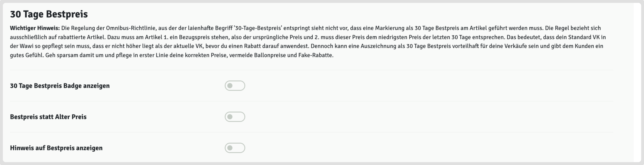The image size is (644, 165).
Task: Toggle the "30 Tage Bestpreis Badge anzeigen" switch
Action: pos(235,86)
